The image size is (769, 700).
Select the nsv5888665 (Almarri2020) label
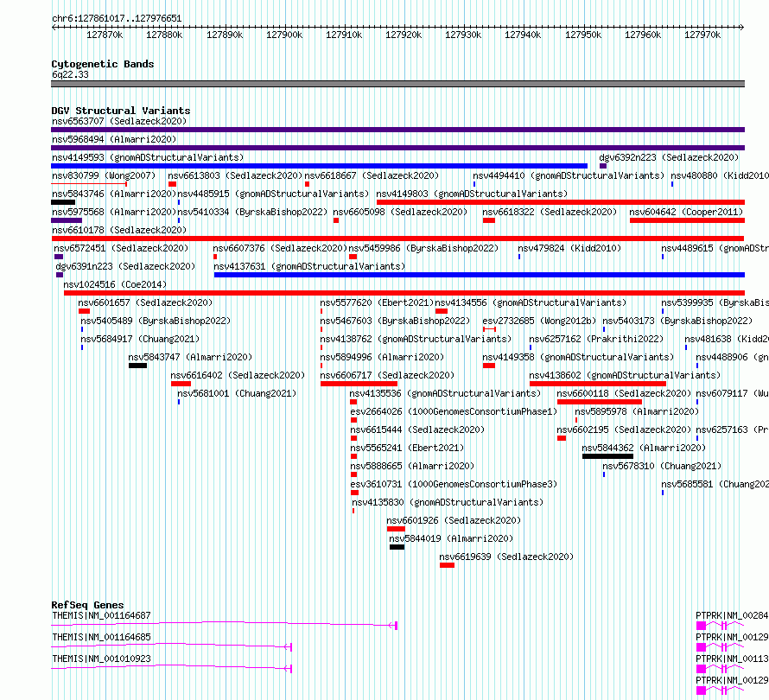[412, 466]
